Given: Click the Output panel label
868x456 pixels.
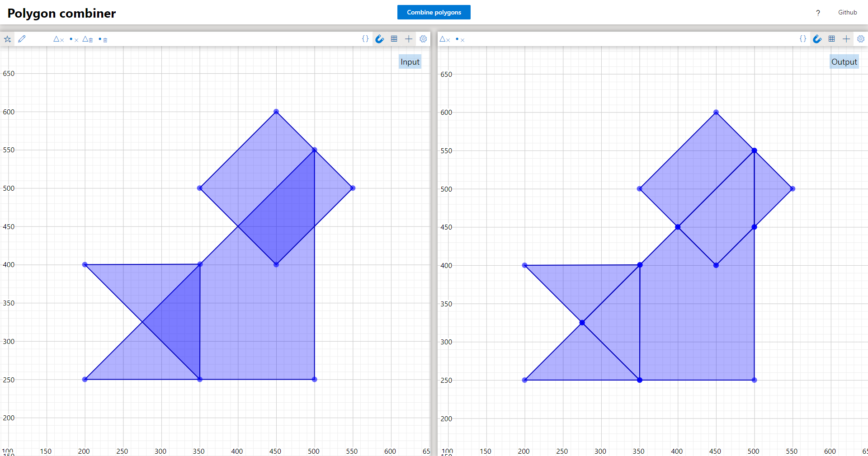Looking at the screenshot, I should pyautogui.click(x=844, y=62).
